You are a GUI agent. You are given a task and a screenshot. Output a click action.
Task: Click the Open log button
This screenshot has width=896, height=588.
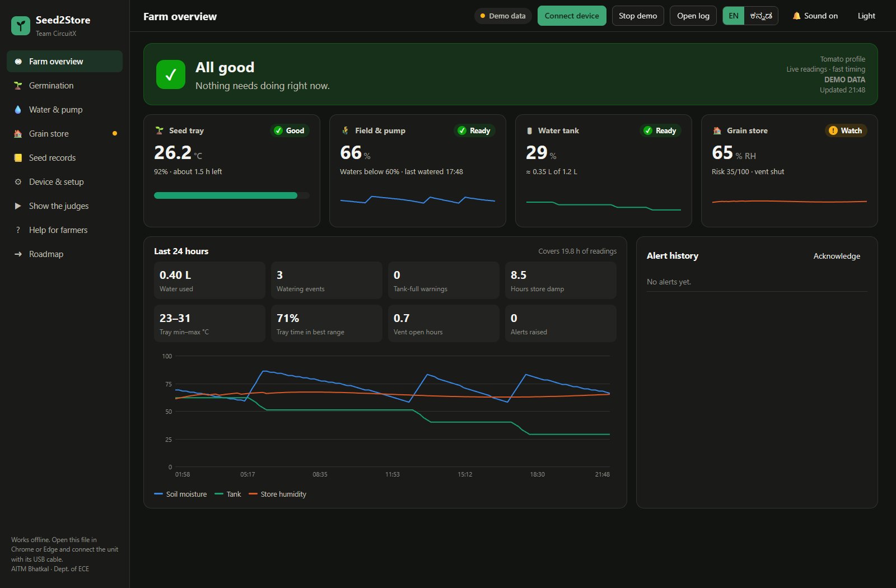[693, 16]
